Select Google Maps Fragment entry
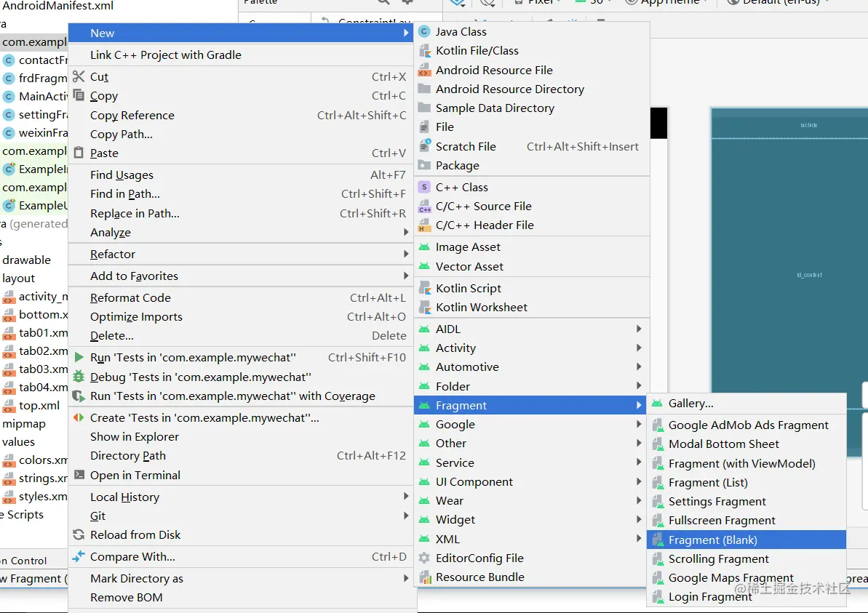 click(x=746, y=577)
